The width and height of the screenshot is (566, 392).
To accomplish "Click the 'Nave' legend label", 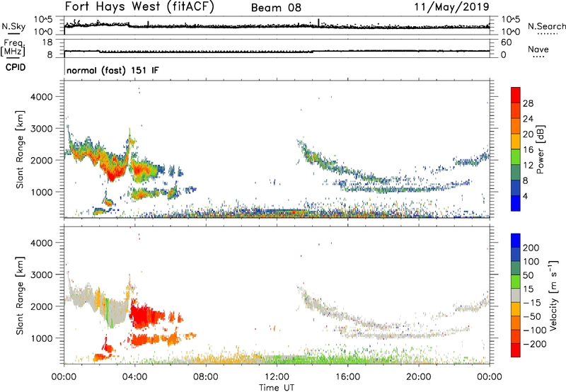I will [538, 49].
